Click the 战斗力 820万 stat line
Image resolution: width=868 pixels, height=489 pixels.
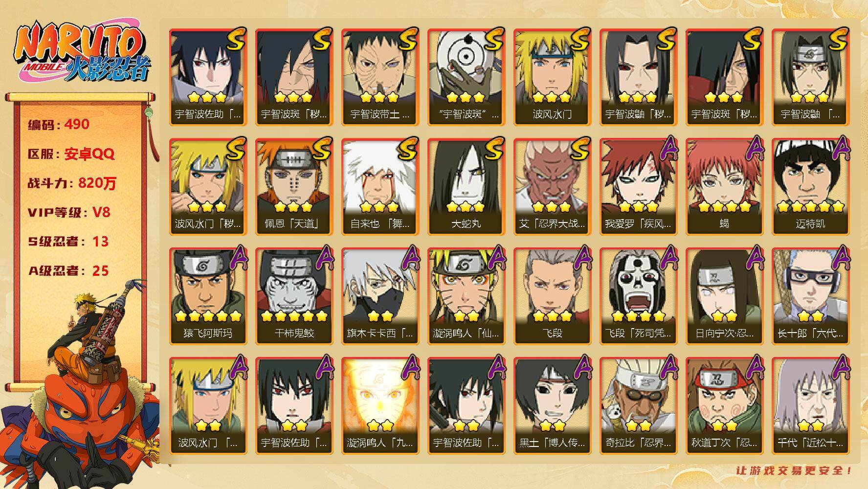[72, 183]
